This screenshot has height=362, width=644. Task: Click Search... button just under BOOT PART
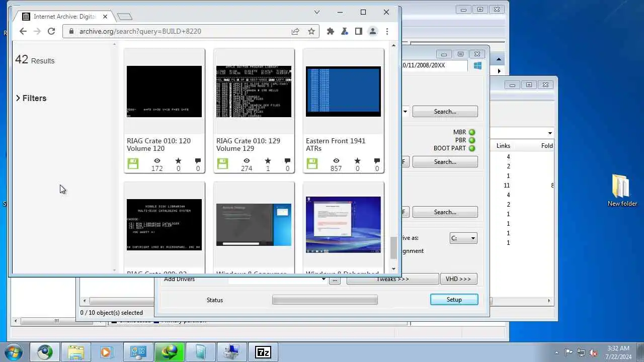click(445, 162)
